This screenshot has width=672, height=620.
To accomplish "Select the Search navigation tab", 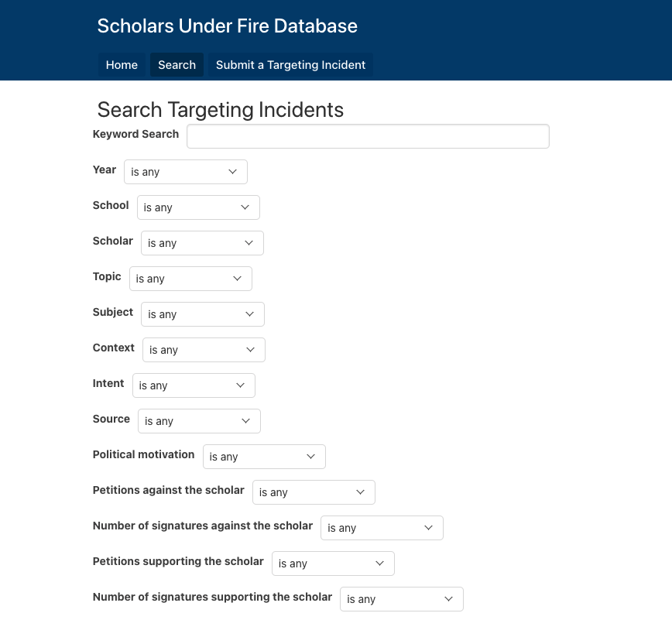I will (x=177, y=65).
